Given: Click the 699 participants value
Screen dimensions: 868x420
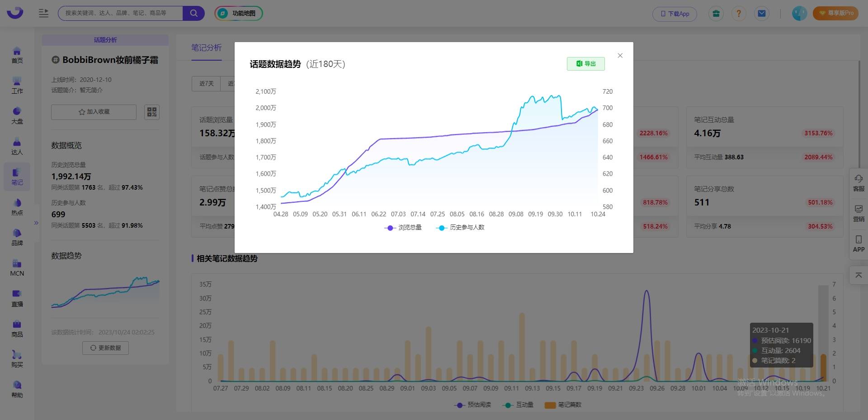Looking at the screenshot, I should [x=58, y=215].
